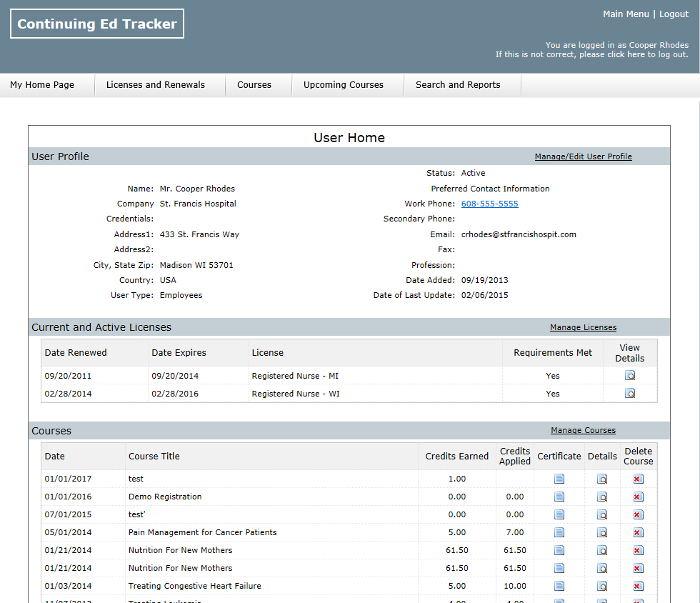Open Search and Reports menu
Viewport: 700px width, 603px height.
458,85
